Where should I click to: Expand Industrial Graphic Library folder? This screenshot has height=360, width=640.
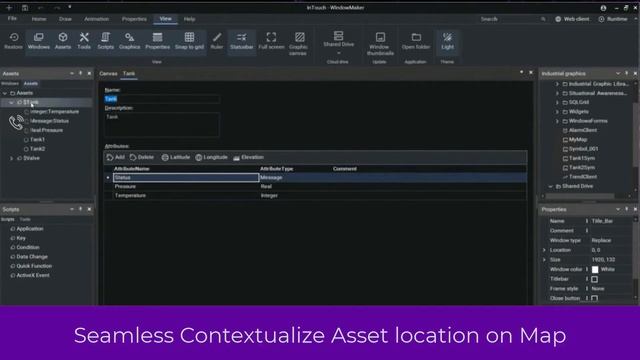point(557,84)
